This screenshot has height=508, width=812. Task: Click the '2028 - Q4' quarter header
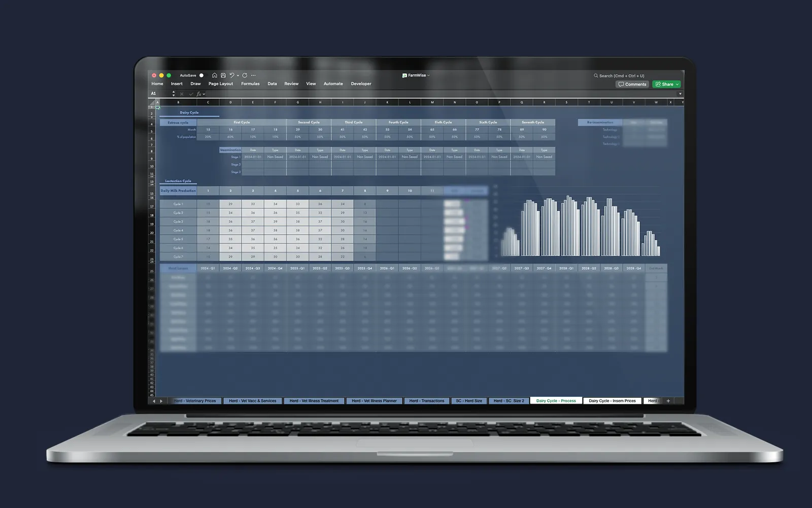633,268
